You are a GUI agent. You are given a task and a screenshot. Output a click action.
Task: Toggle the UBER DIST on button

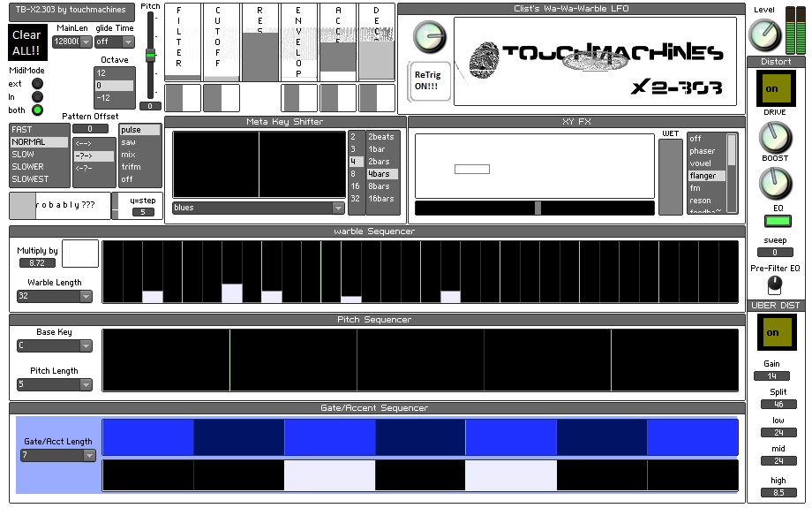tap(776, 332)
